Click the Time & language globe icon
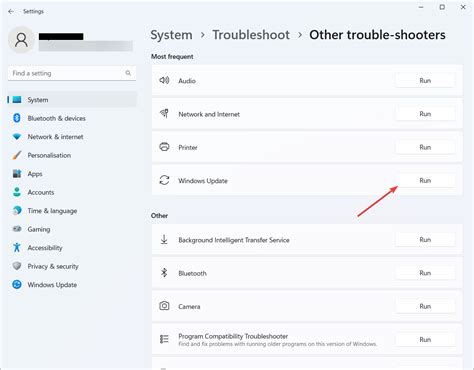 [17, 210]
